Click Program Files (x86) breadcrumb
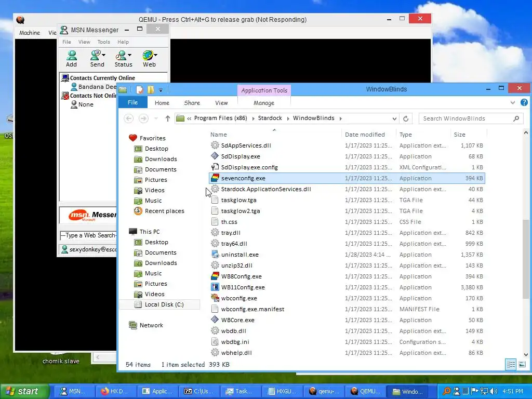Image resolution: width=532 pixels, height=399 pixels. point(220,118)
